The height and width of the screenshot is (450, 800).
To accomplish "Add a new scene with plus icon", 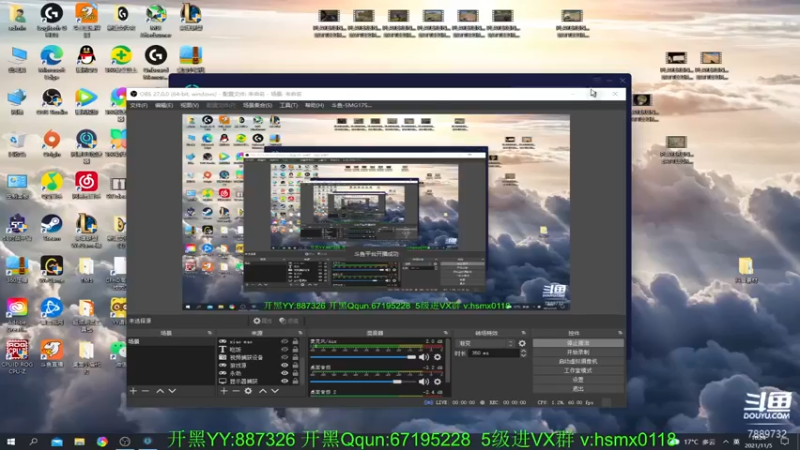I will coord(133,391).
